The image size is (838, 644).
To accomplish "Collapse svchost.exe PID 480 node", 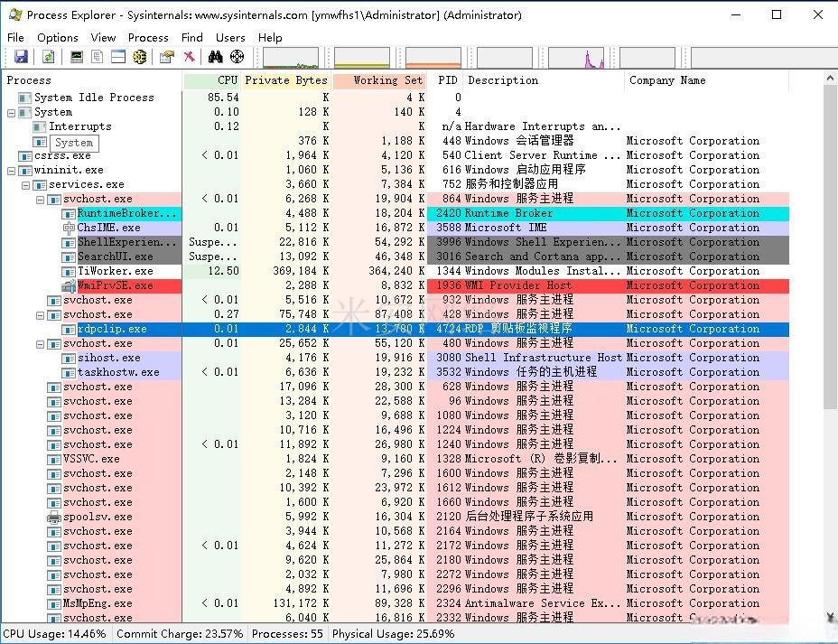I will click(40, 344).
